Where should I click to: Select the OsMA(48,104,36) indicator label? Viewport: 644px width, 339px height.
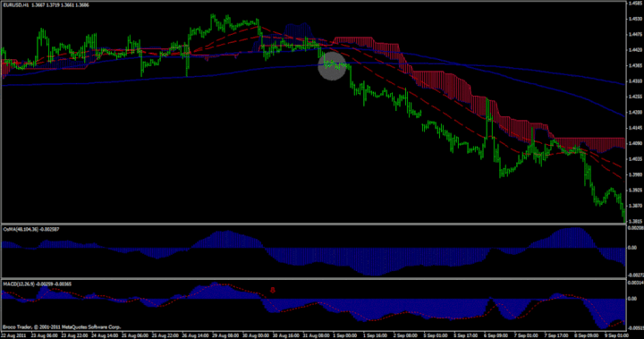tap(20, 229)
